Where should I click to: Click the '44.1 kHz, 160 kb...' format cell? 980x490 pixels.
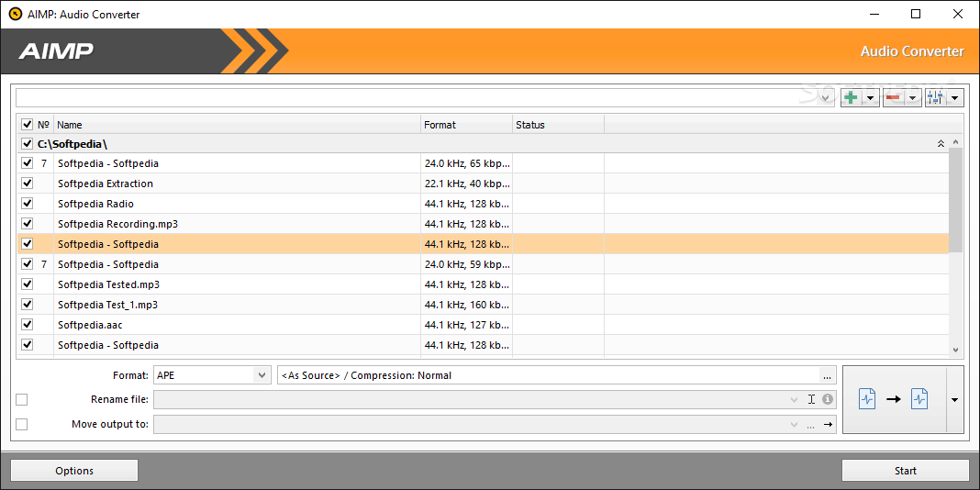[x=467, y=305]
